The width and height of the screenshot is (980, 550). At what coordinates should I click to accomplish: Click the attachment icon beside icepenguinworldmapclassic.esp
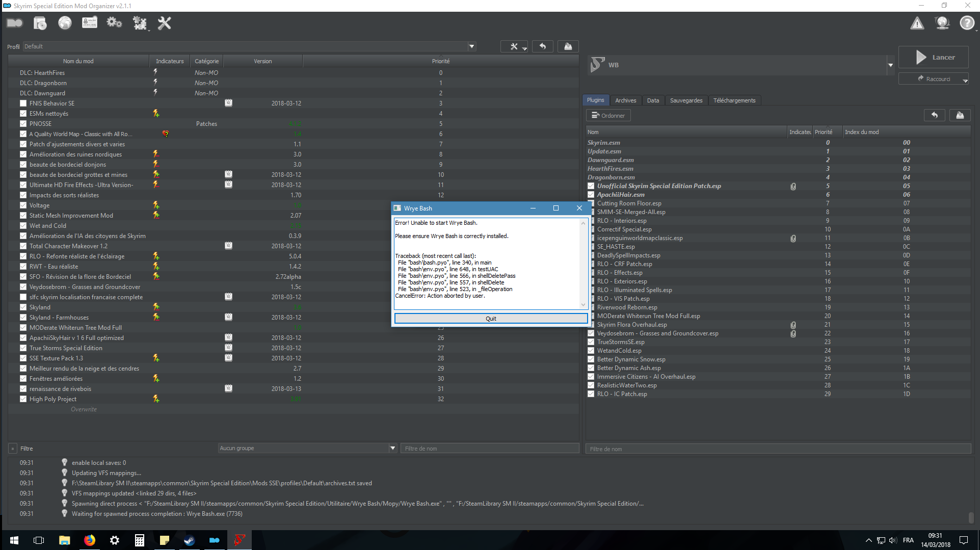pos(793,238)
